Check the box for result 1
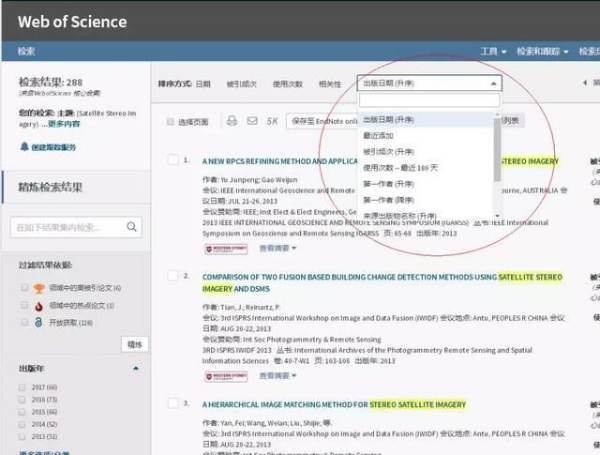This screenshot has width=600, height=455. point(173,160)
